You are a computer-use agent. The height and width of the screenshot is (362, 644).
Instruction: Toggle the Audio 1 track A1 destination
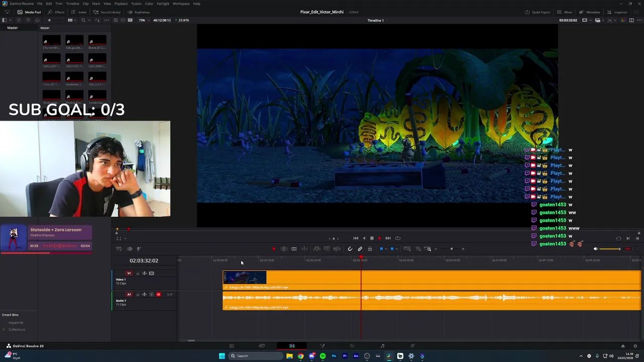pyautogui.click(x=129, y=295)
